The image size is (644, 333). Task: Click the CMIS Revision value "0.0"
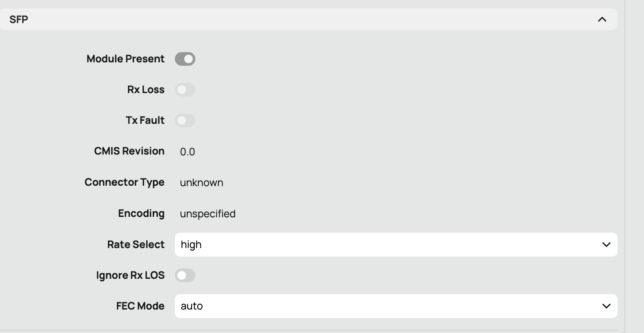pyautogui.click(x=187, y=152)
